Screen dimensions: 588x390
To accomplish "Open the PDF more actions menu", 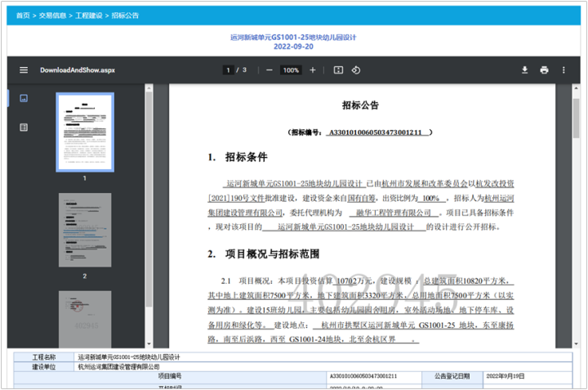I will [x=563, y=70].
